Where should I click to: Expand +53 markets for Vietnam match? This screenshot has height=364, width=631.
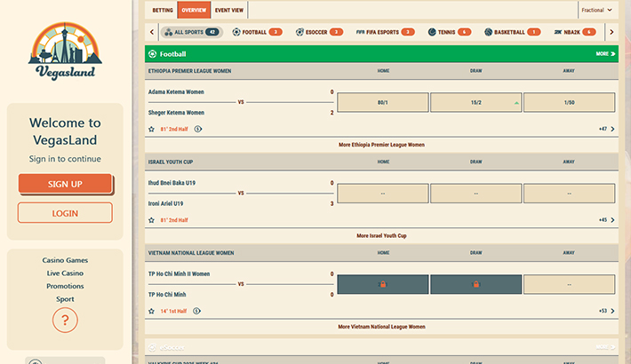(607, 311)
